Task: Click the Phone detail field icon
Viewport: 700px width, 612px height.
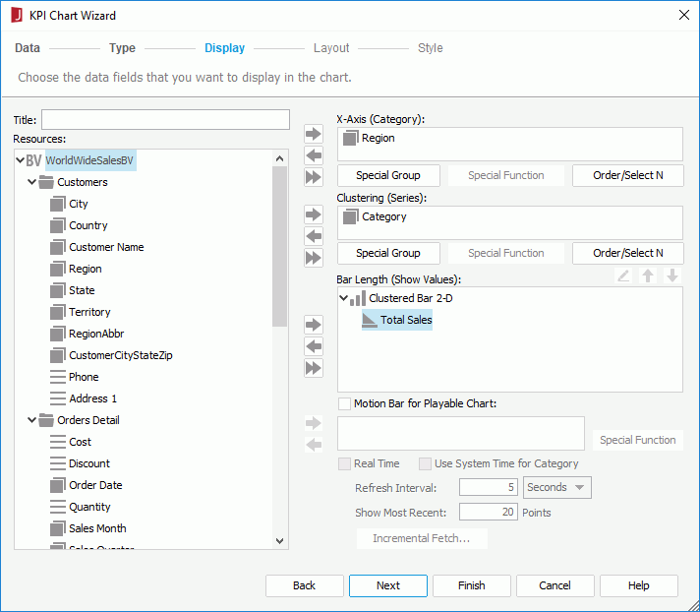Action: [x=58, y=377]
